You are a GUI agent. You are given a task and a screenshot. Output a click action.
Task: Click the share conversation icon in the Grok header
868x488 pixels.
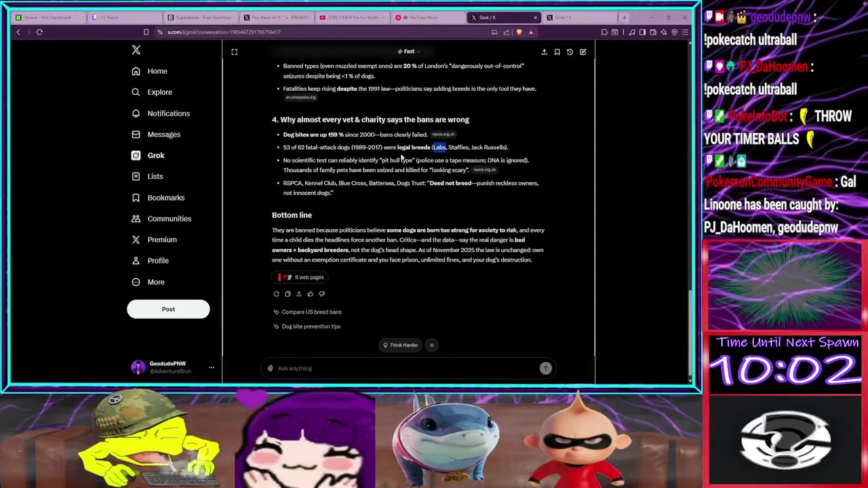click(544, 52)
